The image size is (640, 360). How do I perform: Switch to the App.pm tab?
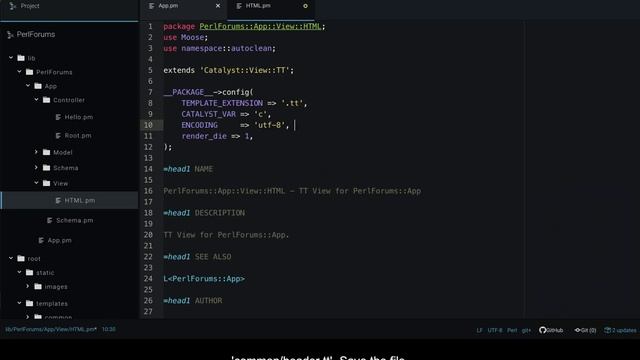coord(183,6)
